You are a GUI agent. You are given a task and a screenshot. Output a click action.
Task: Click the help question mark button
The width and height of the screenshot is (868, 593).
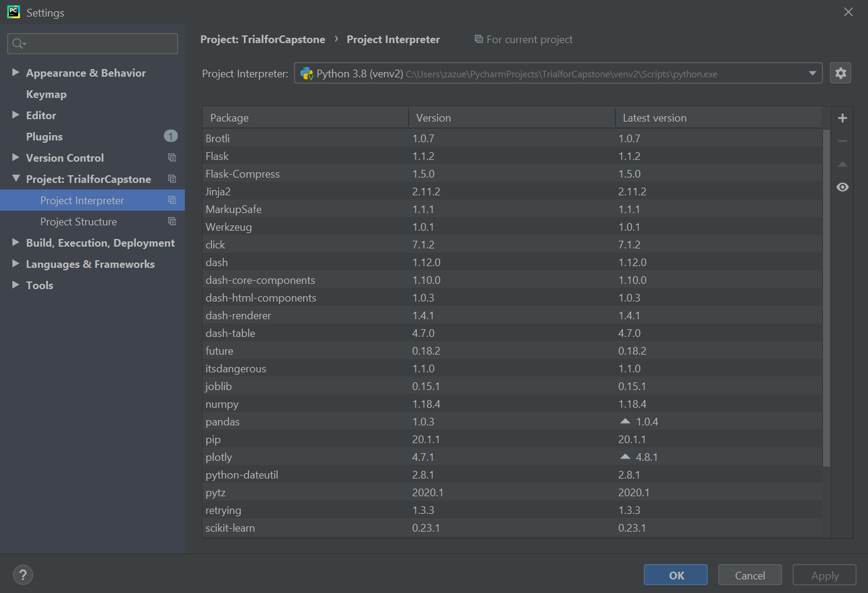(23, 575)
